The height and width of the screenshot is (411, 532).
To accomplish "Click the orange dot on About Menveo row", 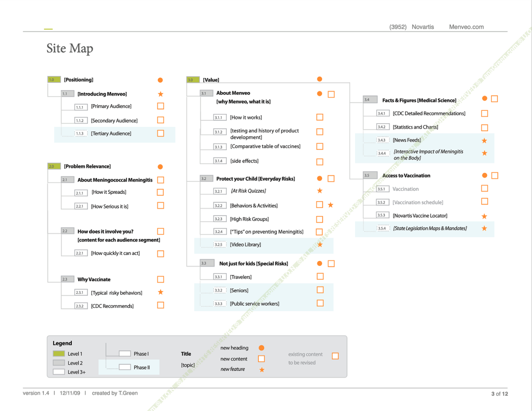I will point(319,94).
